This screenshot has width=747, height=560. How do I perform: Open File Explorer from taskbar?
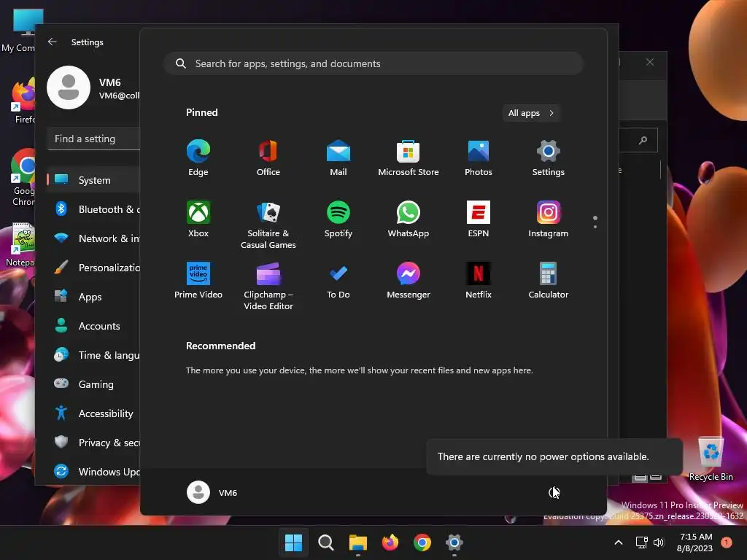357,542
